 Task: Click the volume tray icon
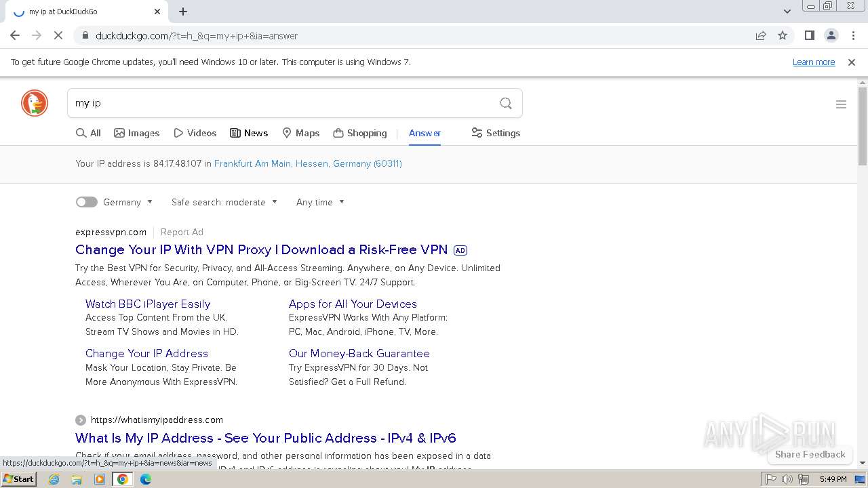787,479
